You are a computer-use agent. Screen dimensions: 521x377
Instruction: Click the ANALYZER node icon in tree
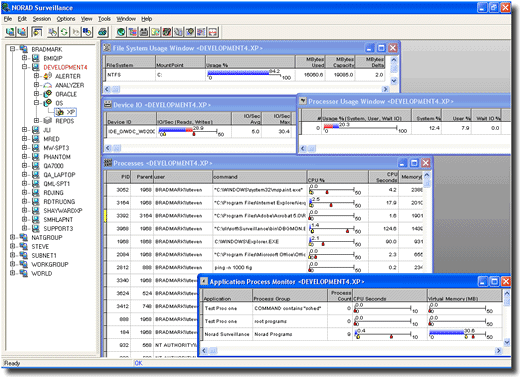(x=48, y=85)
